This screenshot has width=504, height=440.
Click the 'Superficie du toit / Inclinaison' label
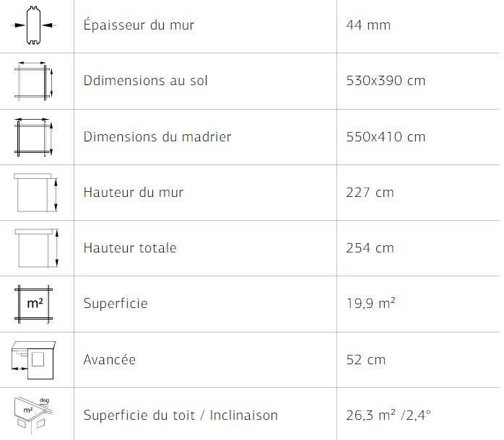(x=181, y=415)
